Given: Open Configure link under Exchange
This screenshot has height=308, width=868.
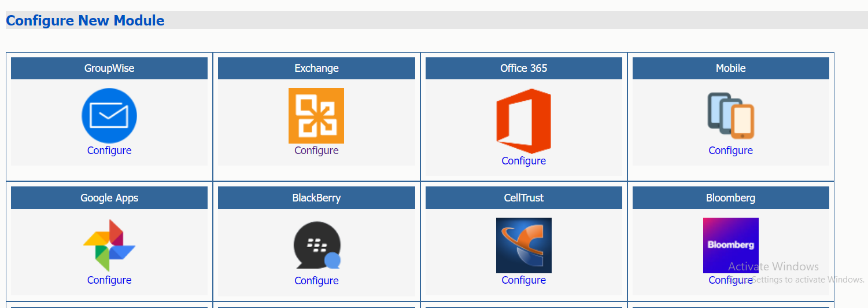Looking at the screenshot, I should coord(316,151).
